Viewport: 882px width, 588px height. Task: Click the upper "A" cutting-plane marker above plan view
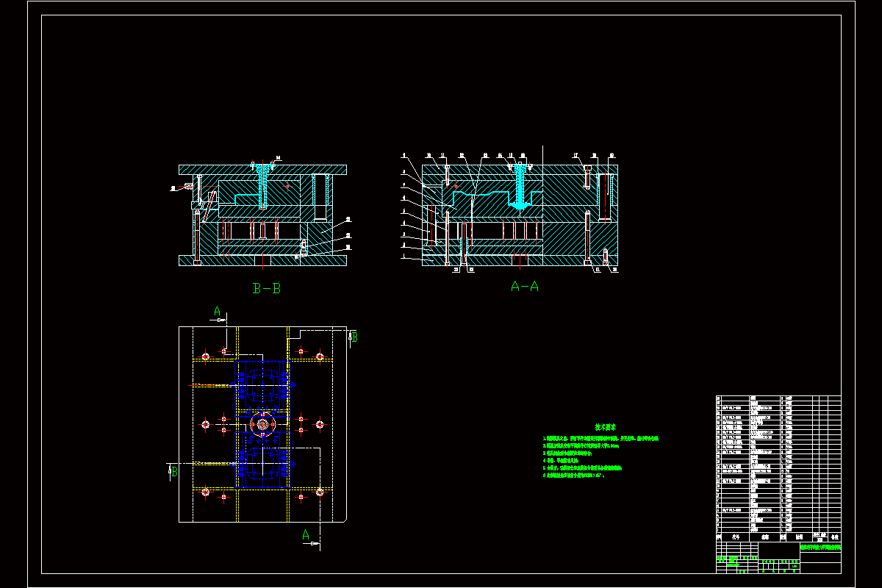[x=217, y=312]
